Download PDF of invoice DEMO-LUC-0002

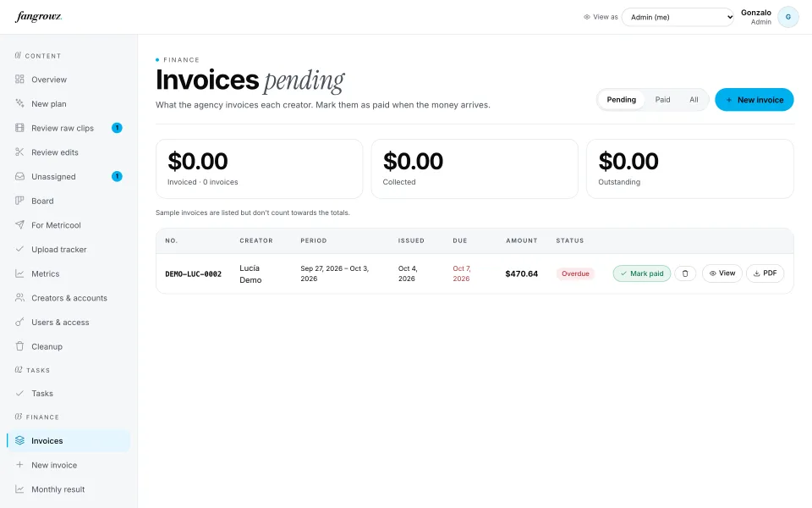765,273
